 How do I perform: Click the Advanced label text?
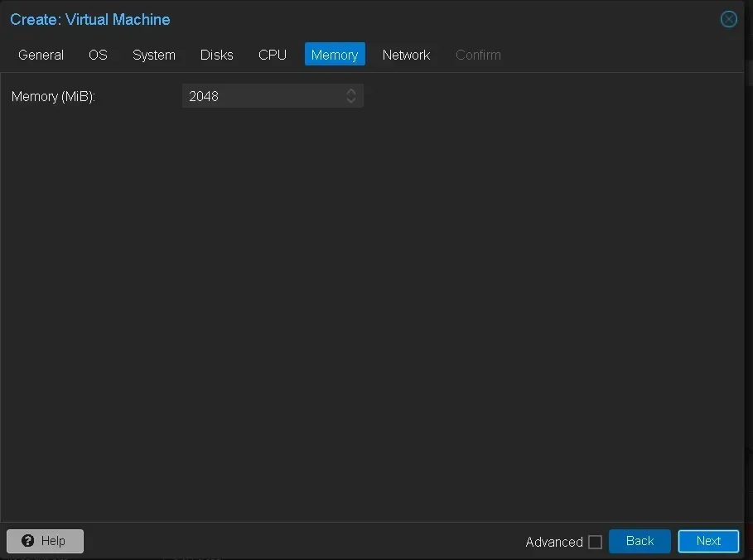(553, 542)
